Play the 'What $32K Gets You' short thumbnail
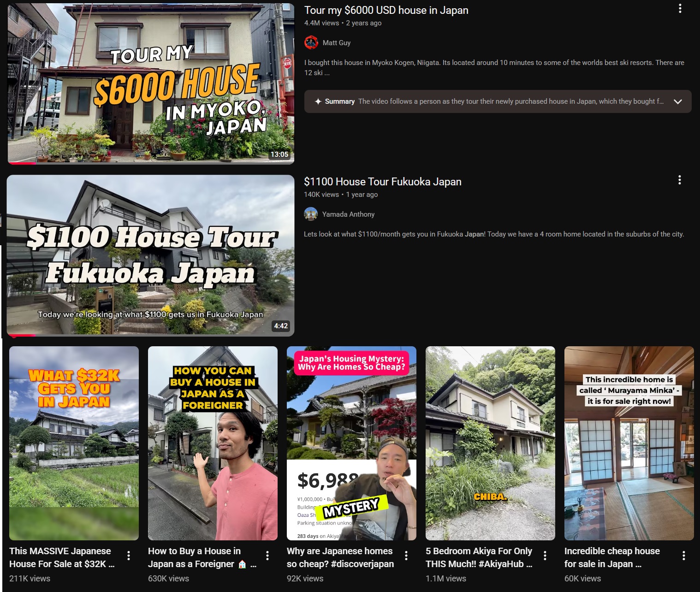The width and height of the screenshot is (700, 592). [x=74, y=443]
